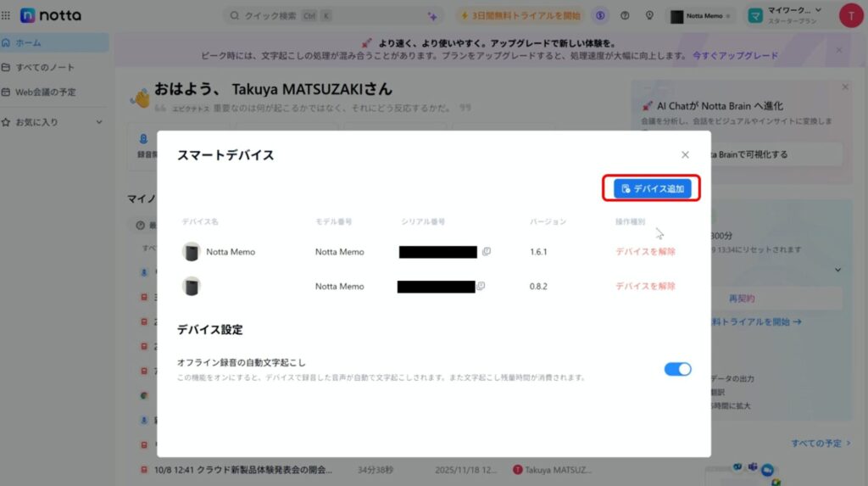This screenshot has width=868, height=486.
Task: Copy serial number of Notta Memo version 1.6.1
Action: pyautogui.click(x=487, y=252)
